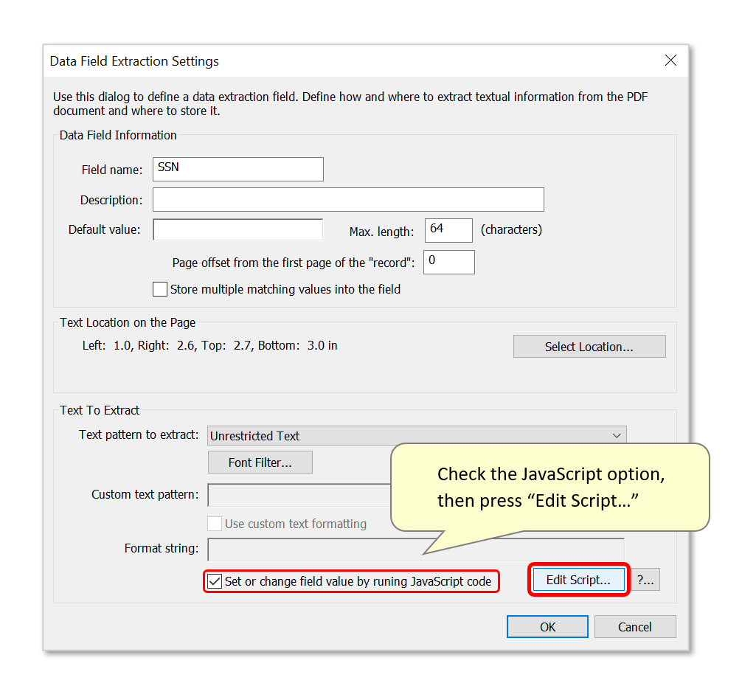742x700 pixels.
Task: Confirm settings with the OK button
Action: (x=547, y=626)
